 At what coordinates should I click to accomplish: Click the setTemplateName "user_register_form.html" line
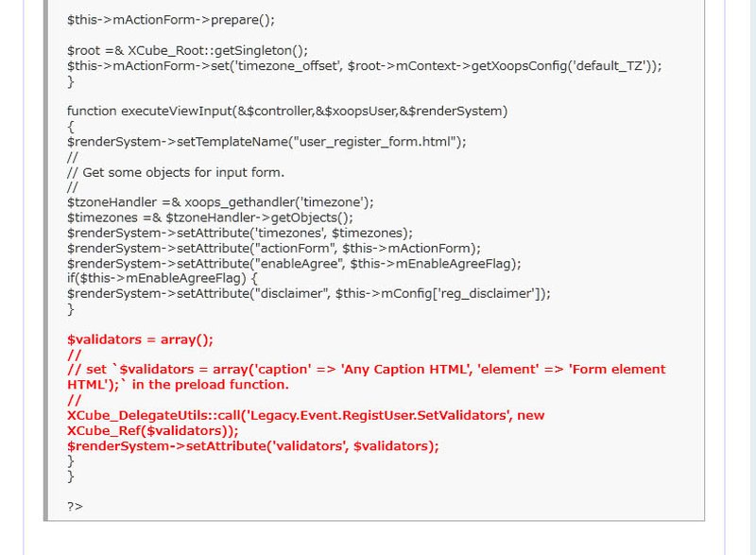[266, 142]
